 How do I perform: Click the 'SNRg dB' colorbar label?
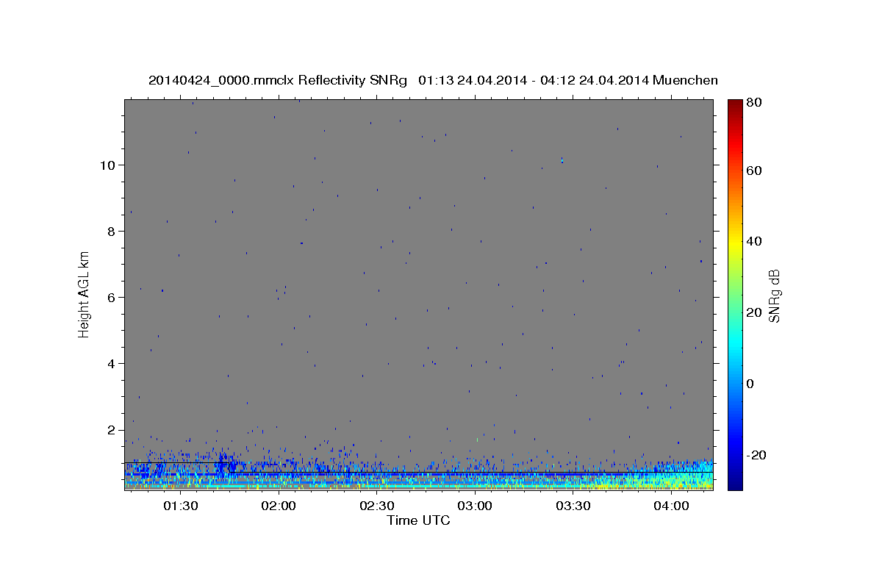[774, 295]
